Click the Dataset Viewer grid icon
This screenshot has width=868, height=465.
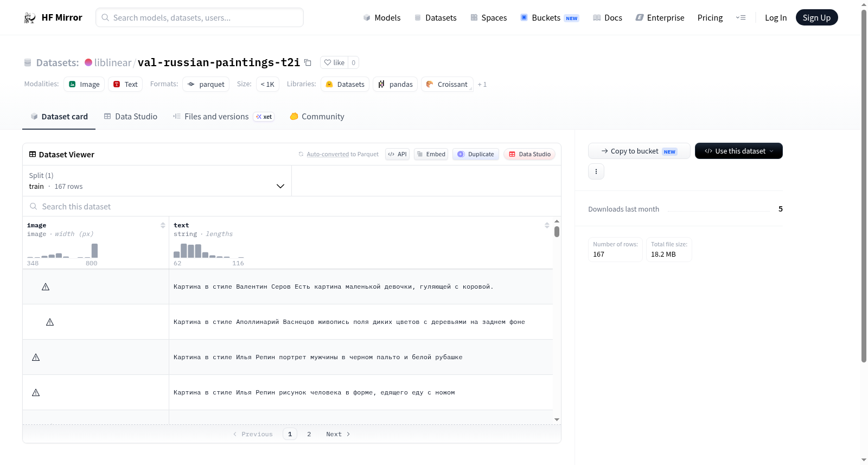pos(33,154)
